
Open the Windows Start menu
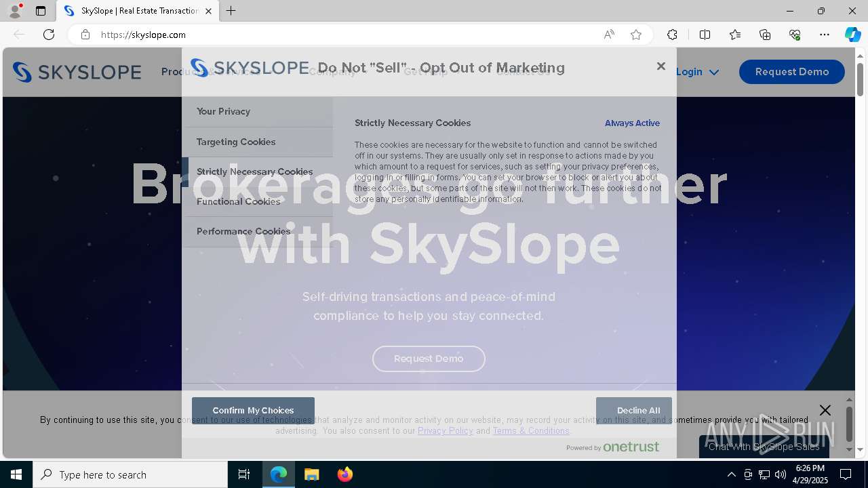point(16,474)
